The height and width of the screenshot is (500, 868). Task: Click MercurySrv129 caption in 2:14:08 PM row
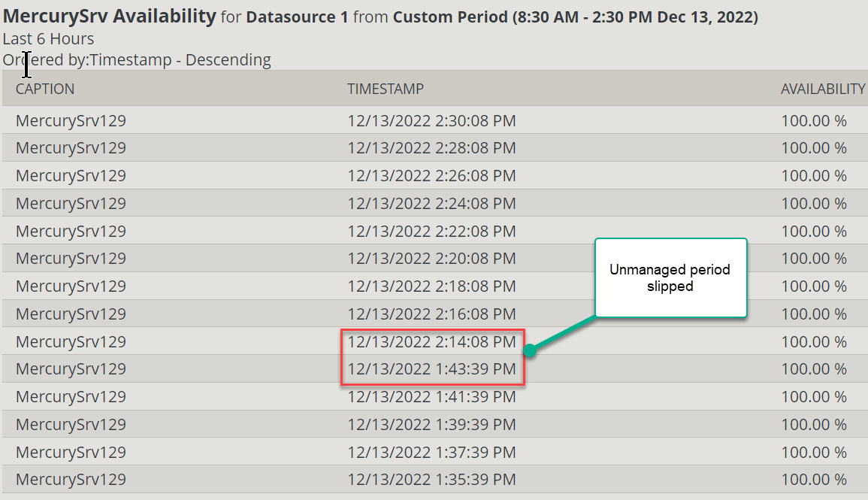pyautogui.click(x=71, y=341)
